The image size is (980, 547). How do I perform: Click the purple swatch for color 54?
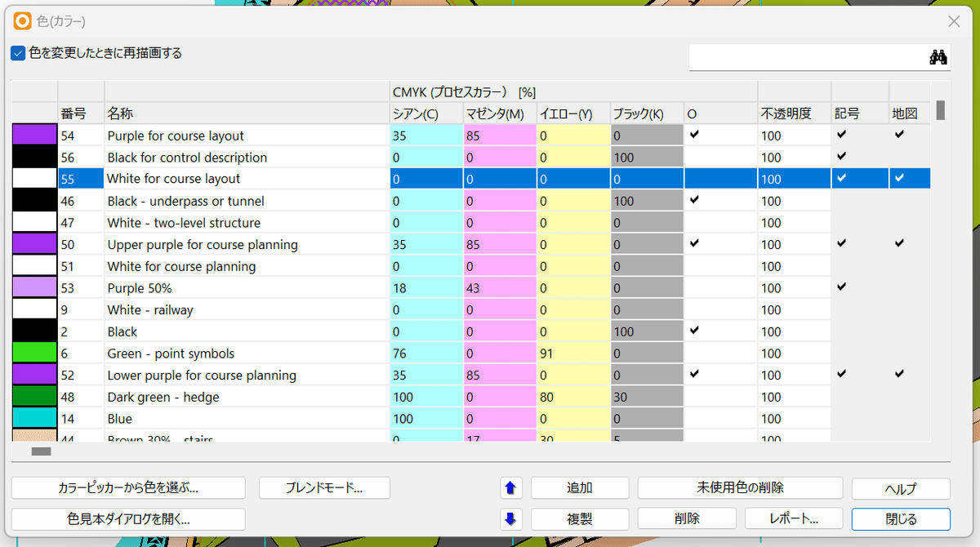point(34,134)
